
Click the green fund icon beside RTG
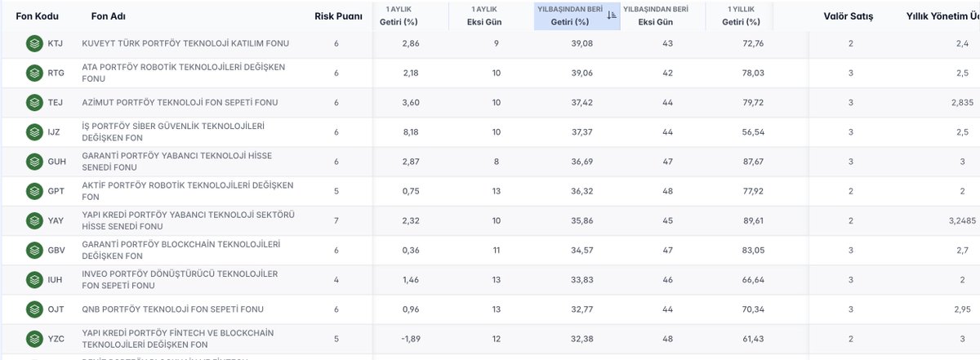coord(33,73)
